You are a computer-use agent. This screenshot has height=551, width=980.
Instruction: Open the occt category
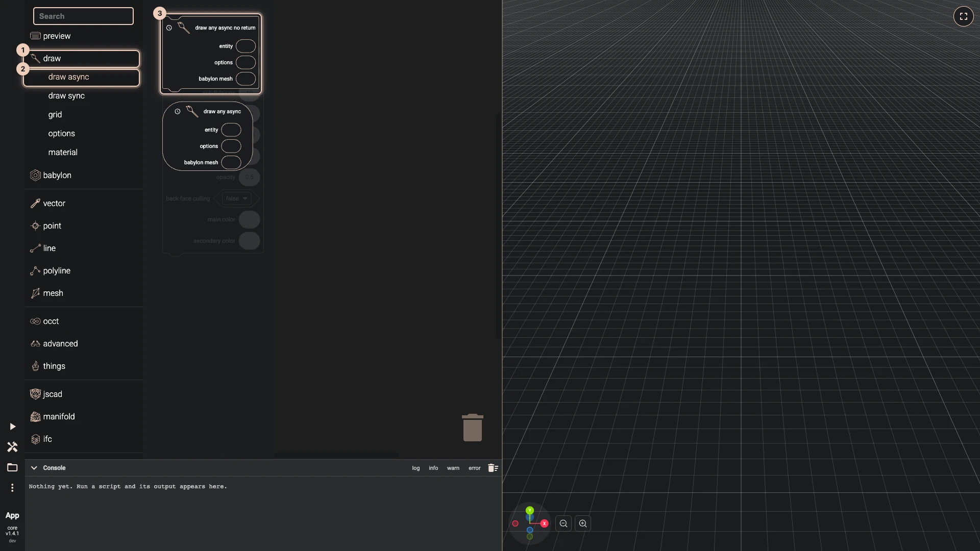pyautogui.click(x=84, y=321)
